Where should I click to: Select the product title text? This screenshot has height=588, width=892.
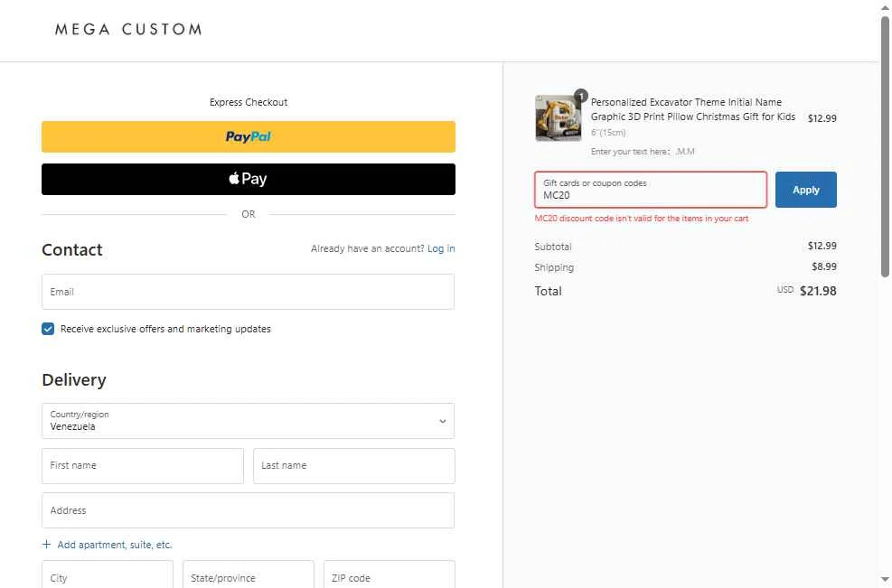click(693, 109)
